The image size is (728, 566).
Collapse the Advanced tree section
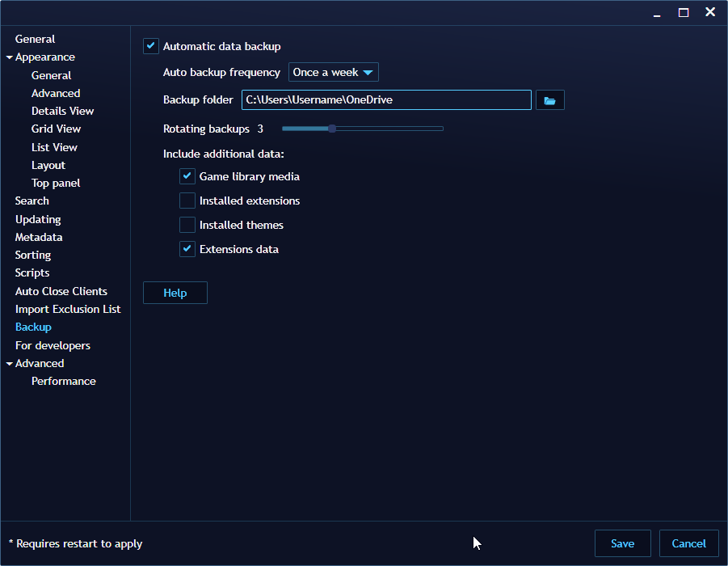[9, 363]
